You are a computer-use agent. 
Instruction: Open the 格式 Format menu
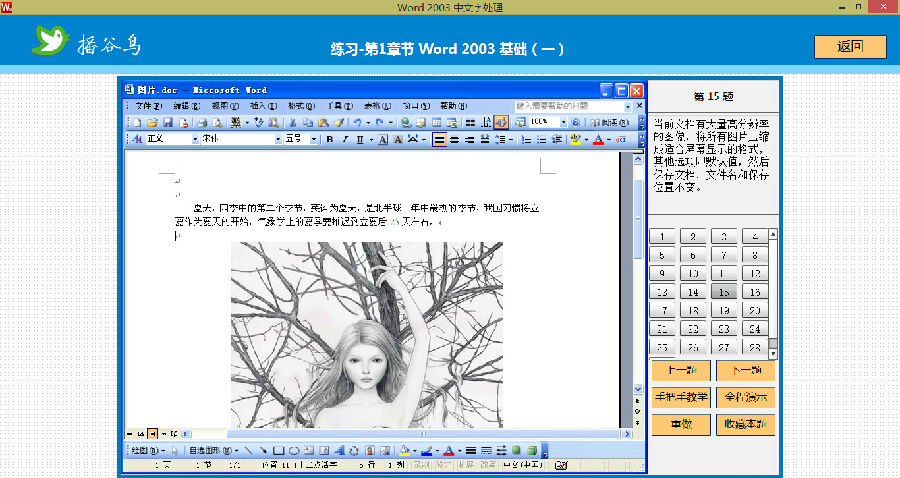pos(301,106)
